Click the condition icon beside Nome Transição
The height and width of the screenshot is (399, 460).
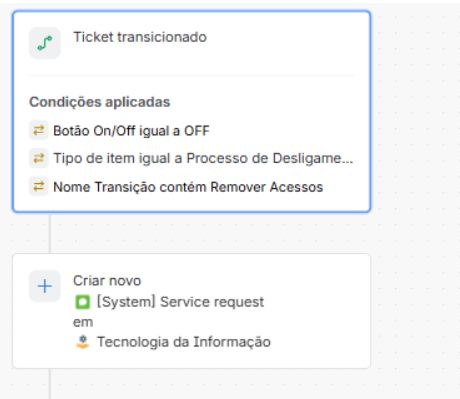click(39, 186)
